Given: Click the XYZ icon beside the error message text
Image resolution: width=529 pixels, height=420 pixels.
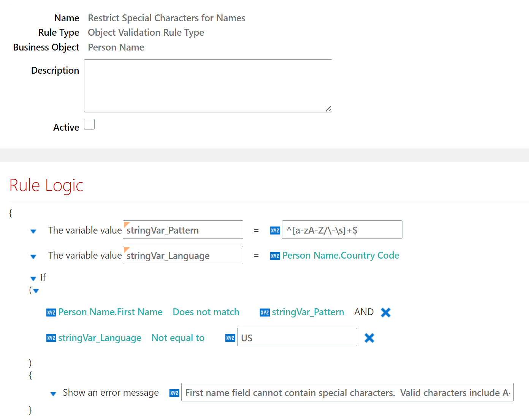Looking at the screenshot, I should tap(174, 393).
